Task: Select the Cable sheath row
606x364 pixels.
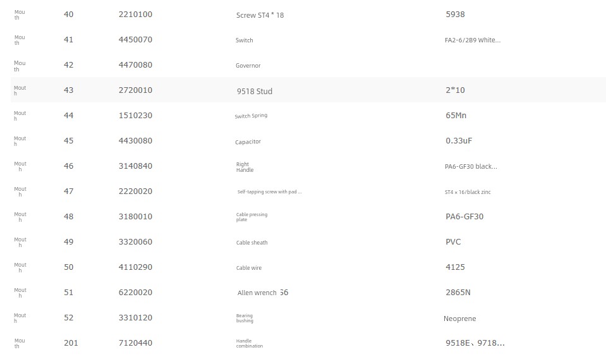Action: tap(308, 242)
